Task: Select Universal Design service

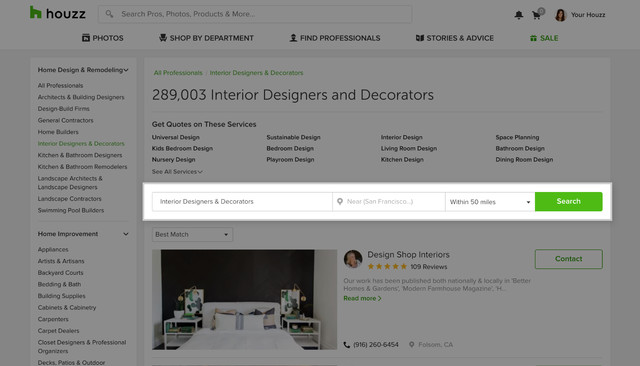Action: click(x=176, y=138)
